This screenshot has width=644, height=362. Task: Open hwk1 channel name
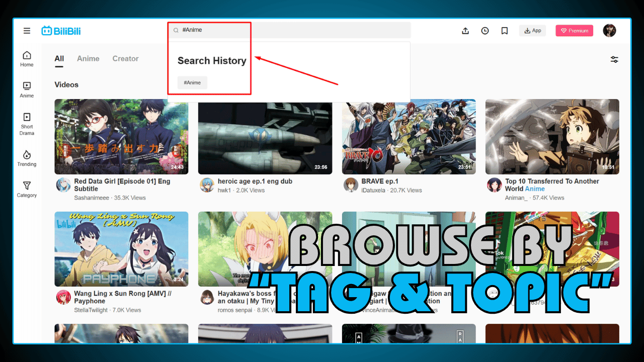point(224,190)
